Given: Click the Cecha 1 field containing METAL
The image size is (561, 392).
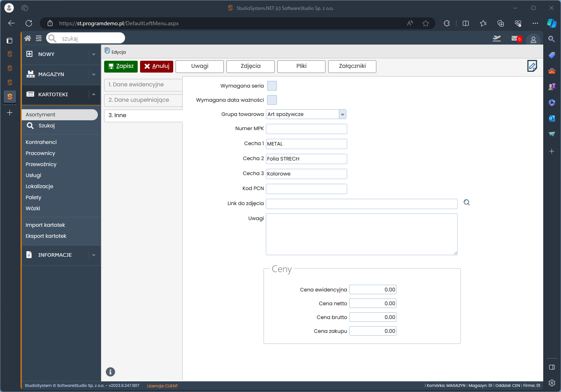Looking at the screenshot, I should [x=307, y=144].
